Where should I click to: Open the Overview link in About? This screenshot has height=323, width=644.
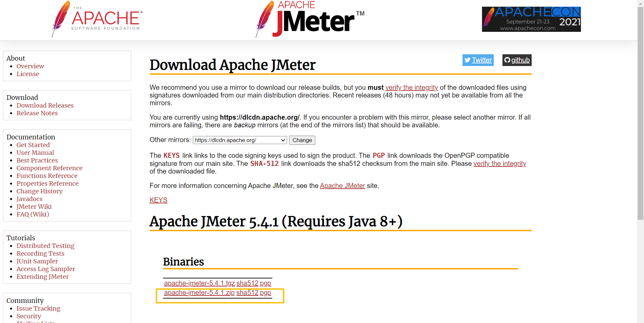point(30,66)
